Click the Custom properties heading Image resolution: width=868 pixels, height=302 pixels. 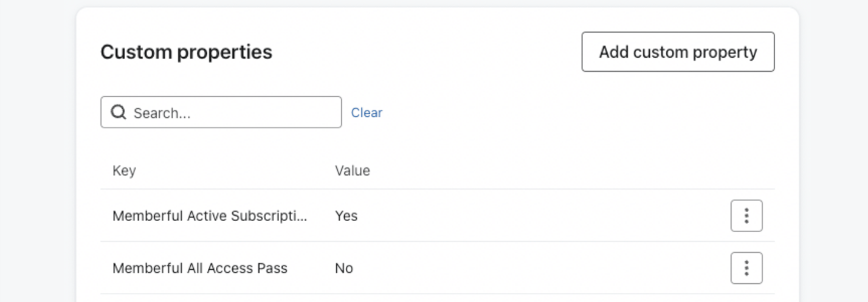[186, 52]
